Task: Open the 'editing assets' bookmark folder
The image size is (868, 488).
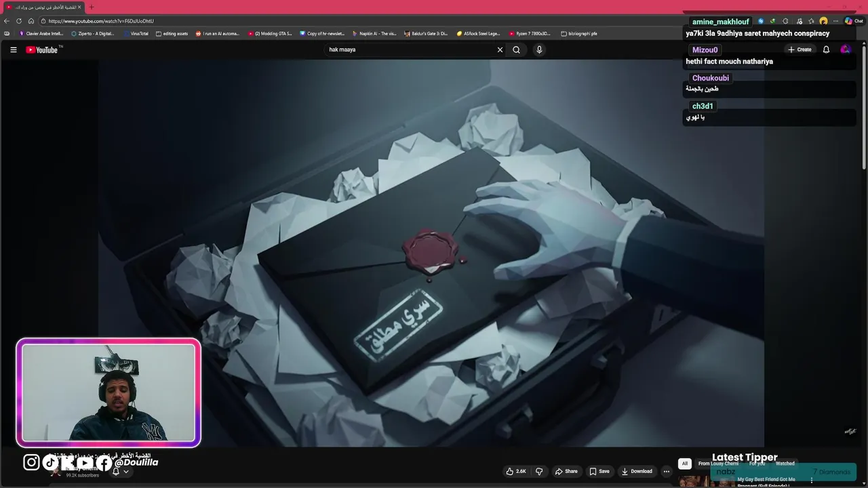Action: (172, 33)
